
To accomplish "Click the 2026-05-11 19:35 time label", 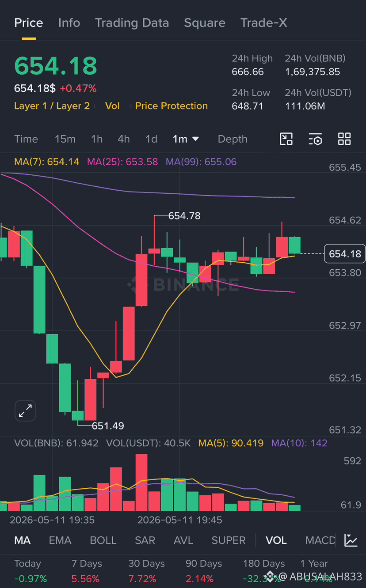I will pos(52,520).
